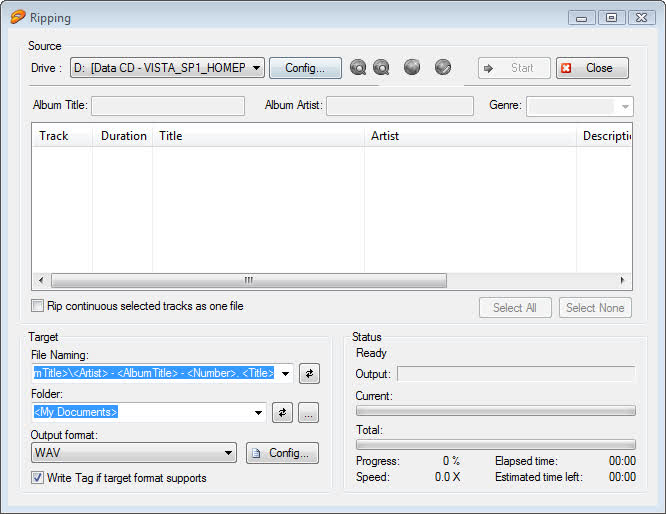Click the disc icon with pencil

443,67
